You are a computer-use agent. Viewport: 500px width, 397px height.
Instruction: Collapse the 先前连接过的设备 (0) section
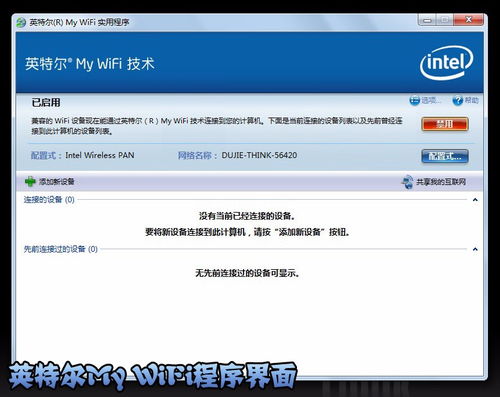(475, 249)
